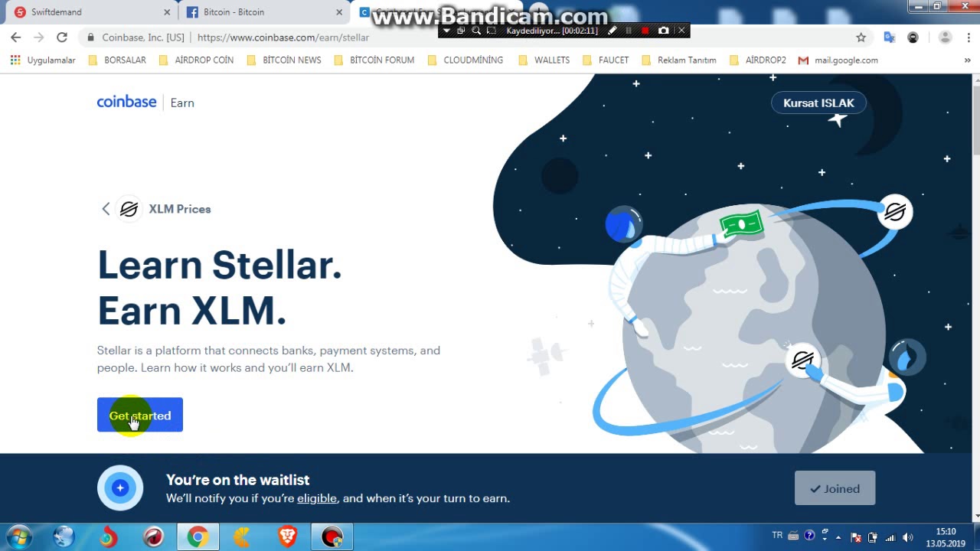Launch the yellow taskbar app icon
980x551 pixels.
coord(243,537)
